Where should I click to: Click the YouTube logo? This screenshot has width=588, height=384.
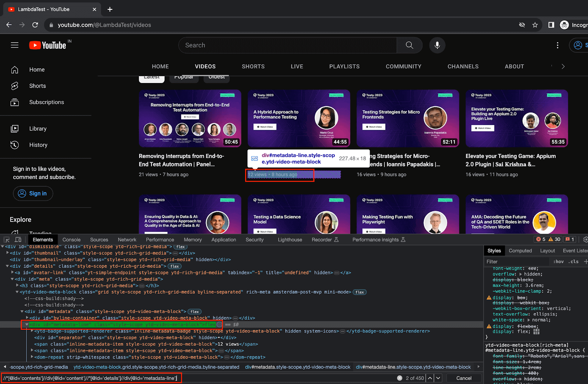[x=48, y=45]
